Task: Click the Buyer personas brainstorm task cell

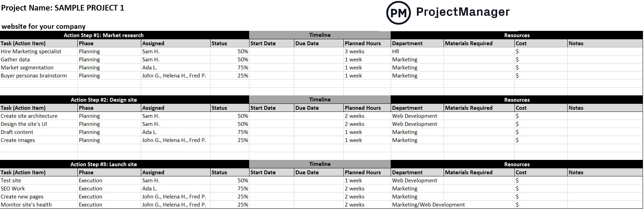Action: [39, 75]
